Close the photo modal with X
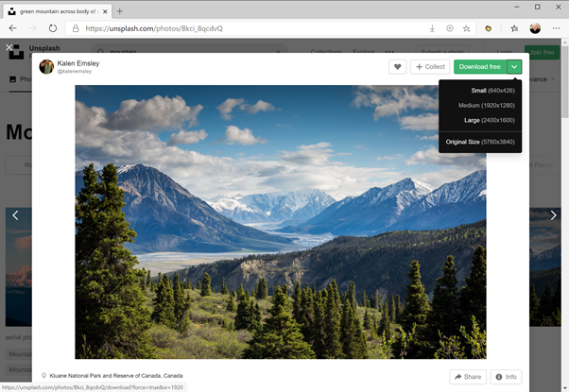Image resolution: width=569 pixels, height=392 pixels. (x=9, y=47)
